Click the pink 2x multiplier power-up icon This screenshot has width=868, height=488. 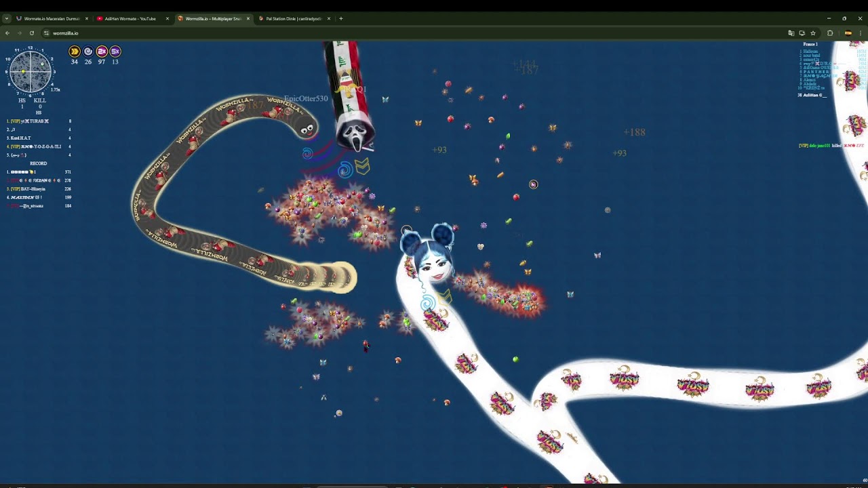pyautogui.click(x=102, y=52)
